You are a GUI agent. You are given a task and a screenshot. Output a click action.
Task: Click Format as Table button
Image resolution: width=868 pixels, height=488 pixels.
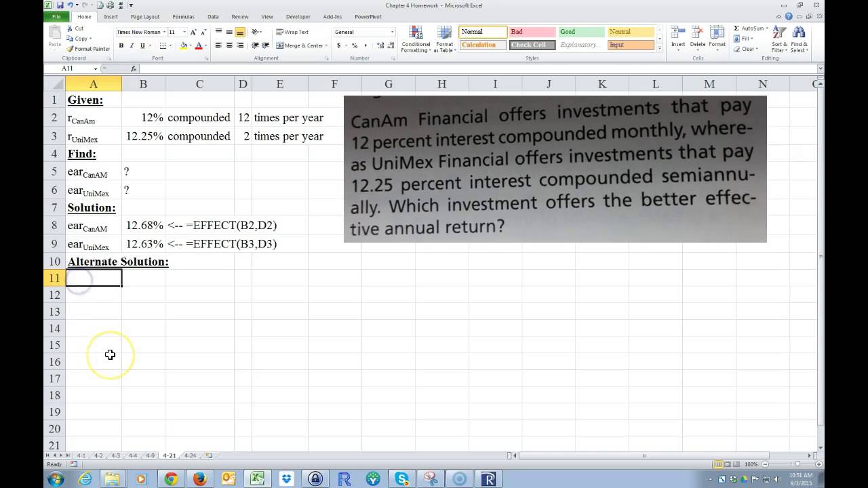pos(445,39)
